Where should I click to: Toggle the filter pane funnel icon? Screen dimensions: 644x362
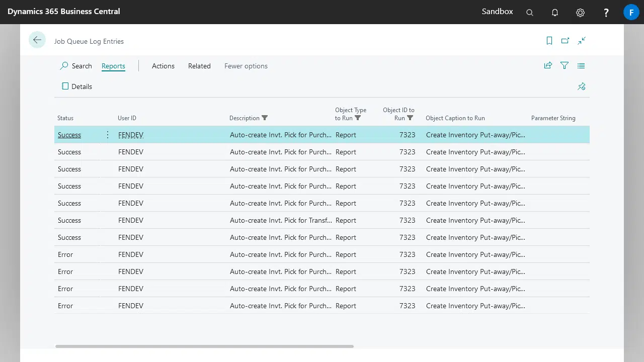pyautogui.click(x=565, y=65)
